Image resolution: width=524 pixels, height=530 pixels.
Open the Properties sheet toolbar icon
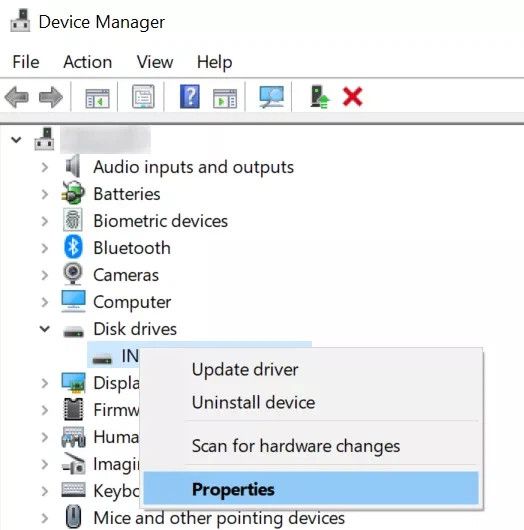[x=143, y=97]
